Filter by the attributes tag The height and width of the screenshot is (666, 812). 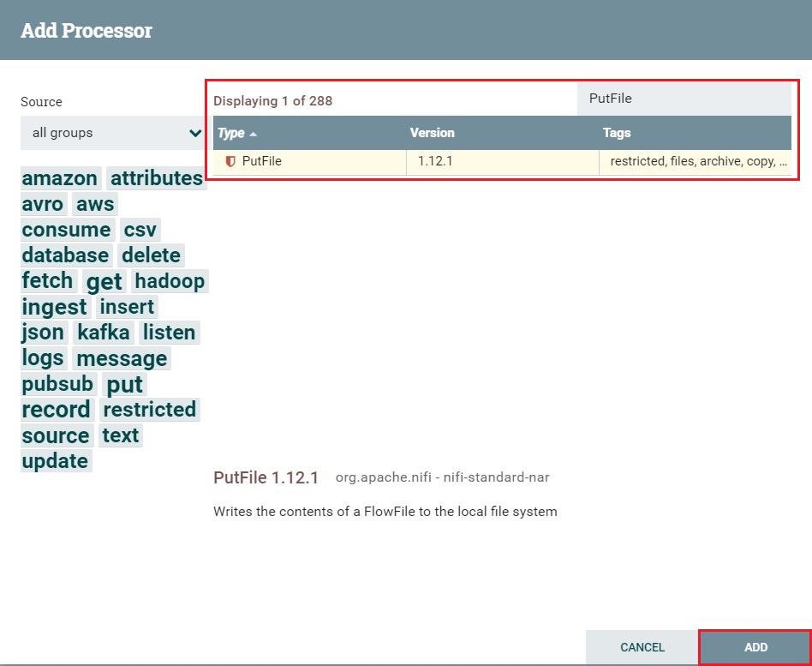157,178
